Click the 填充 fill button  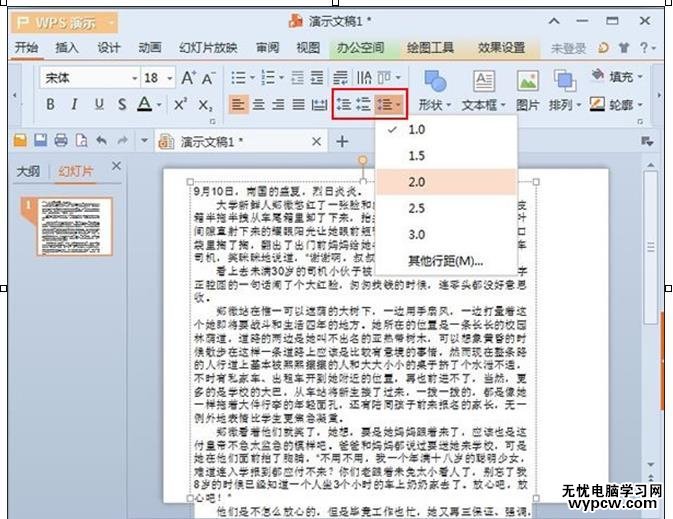coord(617,77)
